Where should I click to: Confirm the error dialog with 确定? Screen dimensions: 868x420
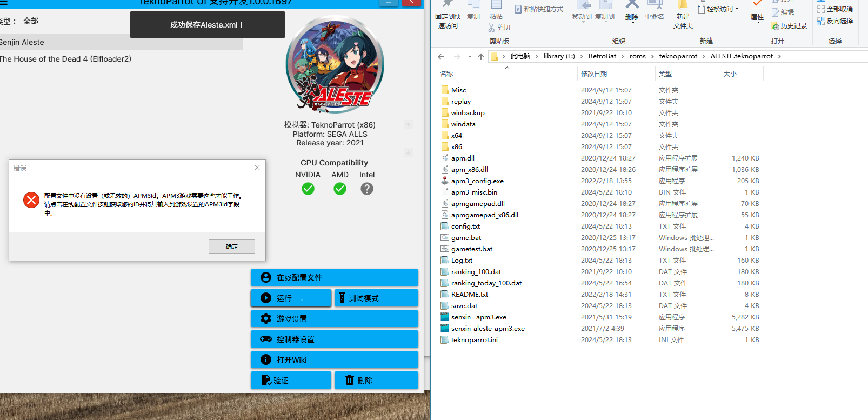point(232,246)
